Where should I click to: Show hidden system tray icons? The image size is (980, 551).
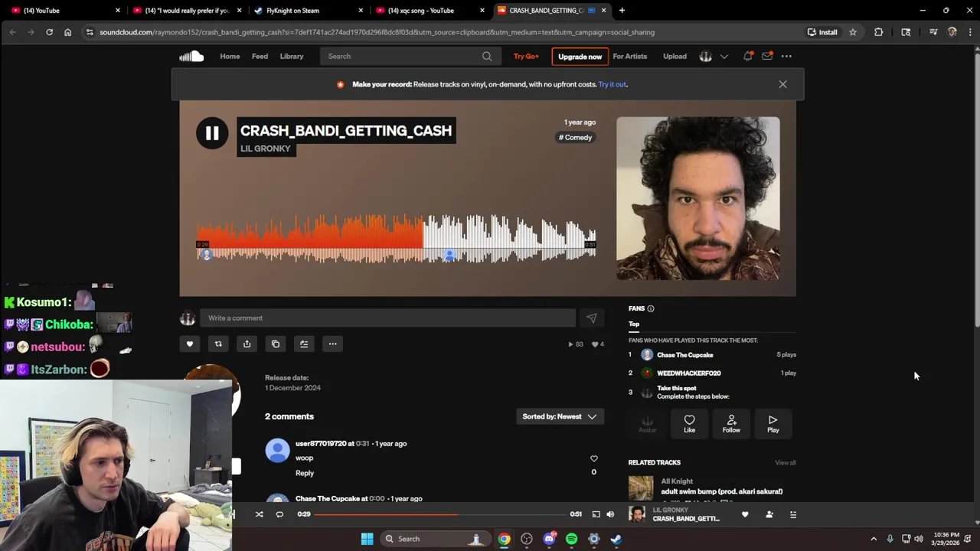(x=874, y=539)
